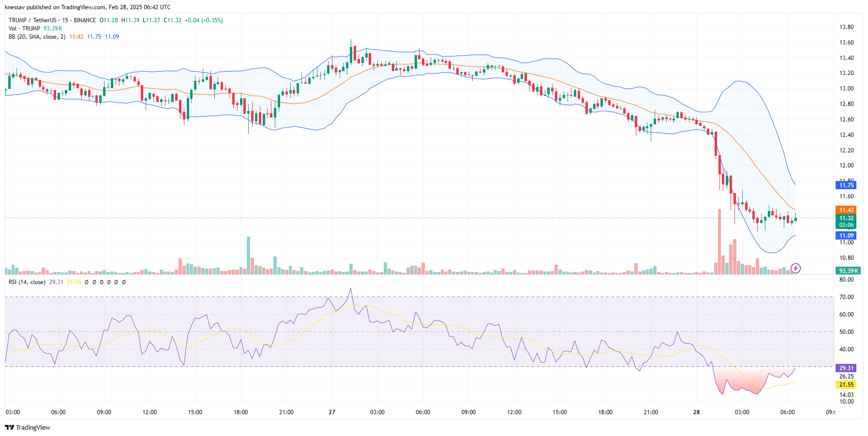Click the blue '11.09' lower band price tag on axis

846,236
